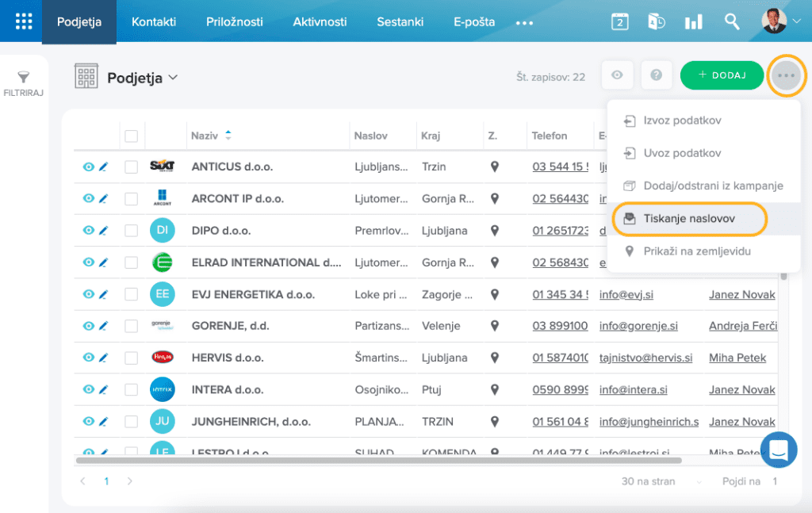812x513 pixels.
Task: Open the 30 na stran page size dropdown
Action: pos(662,481)
